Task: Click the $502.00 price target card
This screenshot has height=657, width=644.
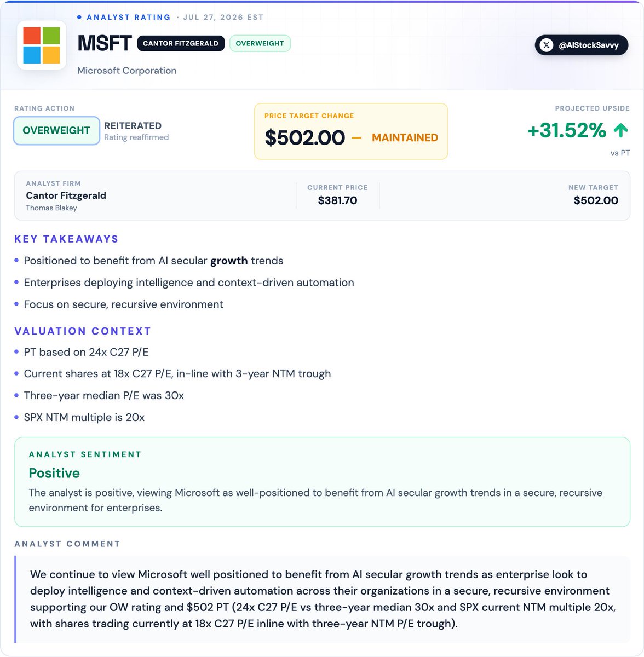Action: tap(351, 131)
